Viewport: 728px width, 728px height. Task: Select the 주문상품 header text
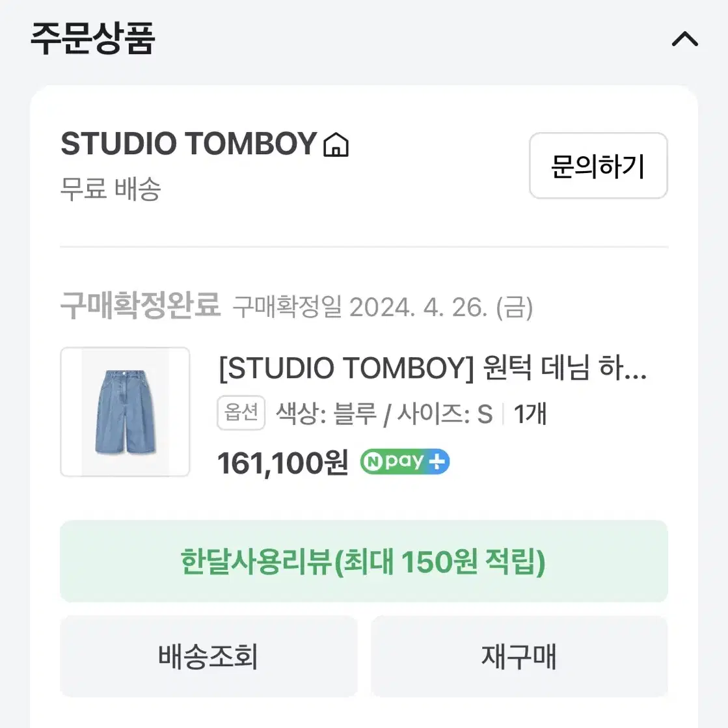92,38
